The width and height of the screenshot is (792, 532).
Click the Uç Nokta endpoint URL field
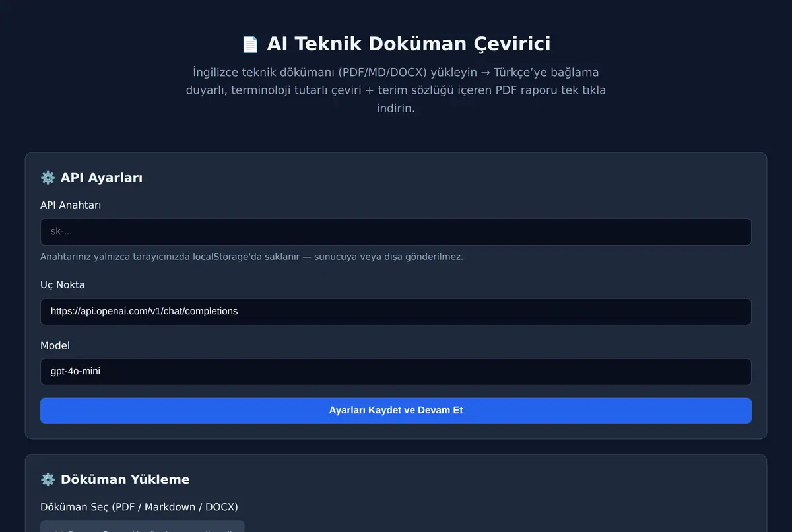396,312
